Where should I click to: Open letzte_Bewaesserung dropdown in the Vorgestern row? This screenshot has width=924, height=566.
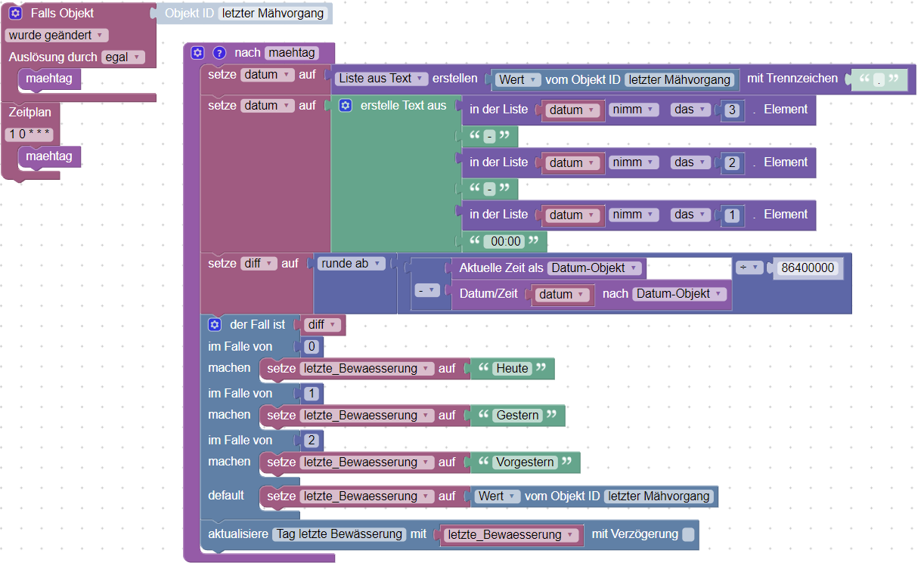tap(366, 462)
